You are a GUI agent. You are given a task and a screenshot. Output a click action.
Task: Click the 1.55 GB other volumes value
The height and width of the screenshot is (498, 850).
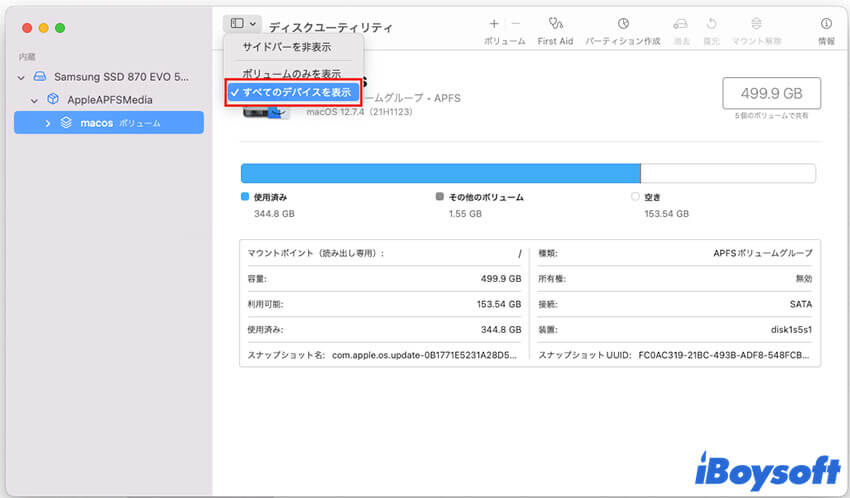tap(465, 214)
